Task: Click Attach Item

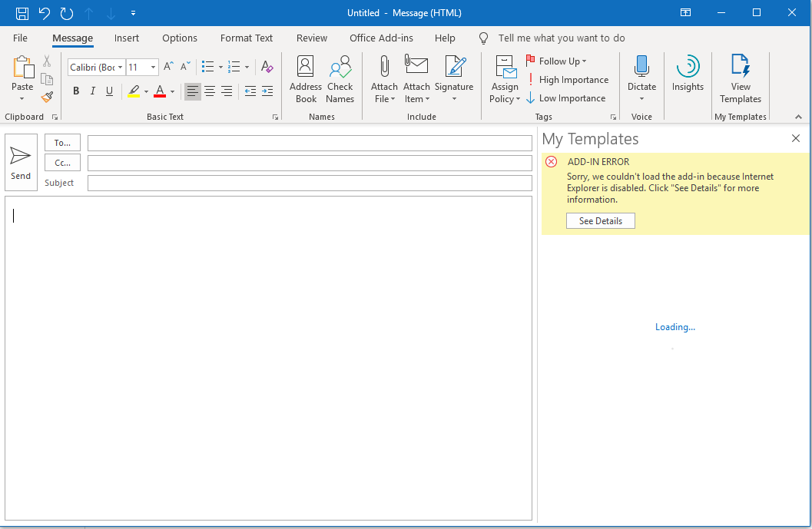Action: (x=416, y=79)
